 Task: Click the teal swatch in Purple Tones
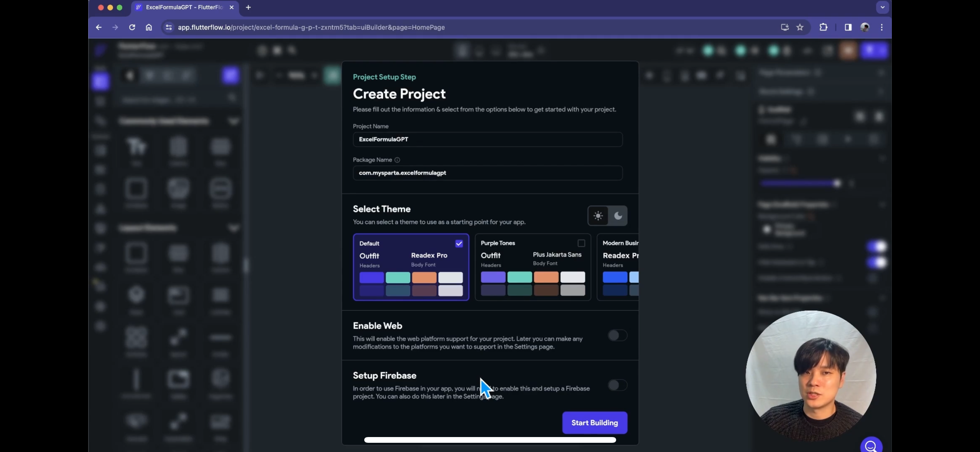point(520,277)
